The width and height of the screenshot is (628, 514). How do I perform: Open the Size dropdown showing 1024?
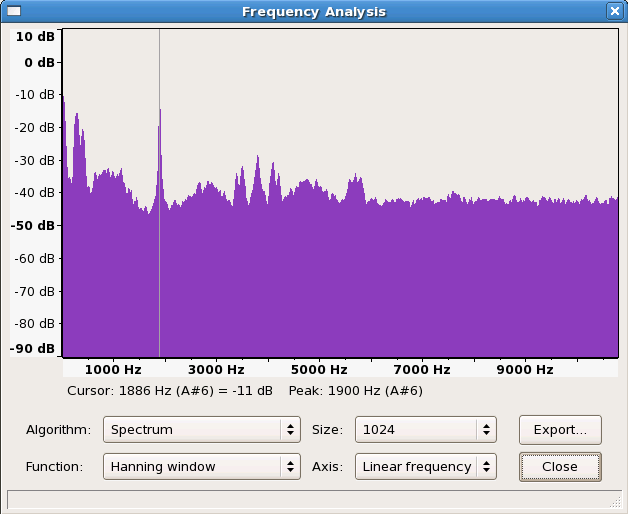(x=426, y=429)
